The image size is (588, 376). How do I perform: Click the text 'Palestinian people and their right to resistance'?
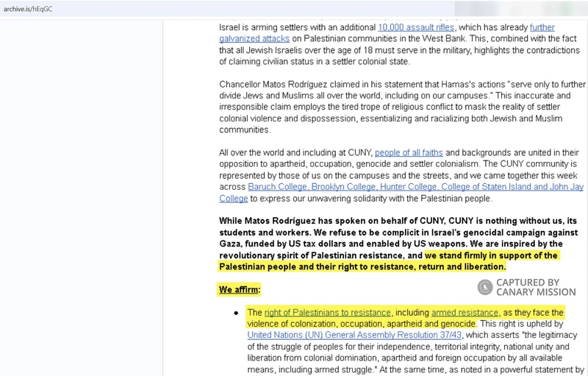[318, 267]
